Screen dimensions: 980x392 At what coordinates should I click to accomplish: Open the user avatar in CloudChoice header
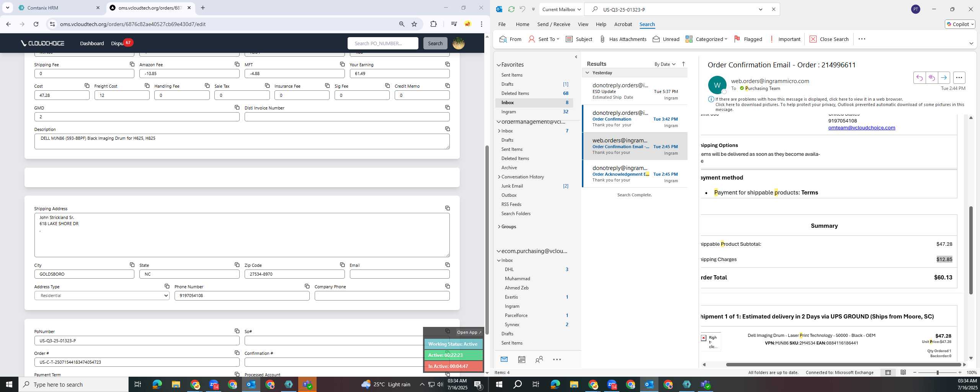click(x=458, y=43)
